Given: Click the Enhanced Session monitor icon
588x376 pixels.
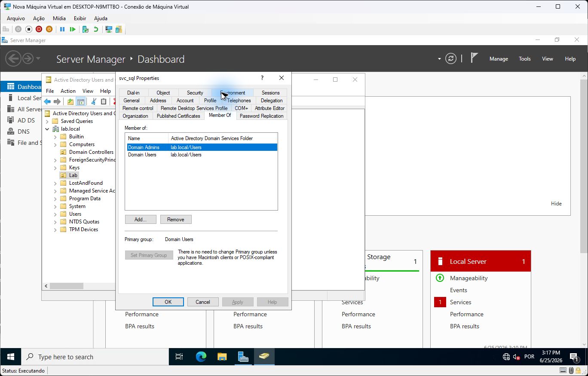Looking at the screenshot, I should 109,29.
